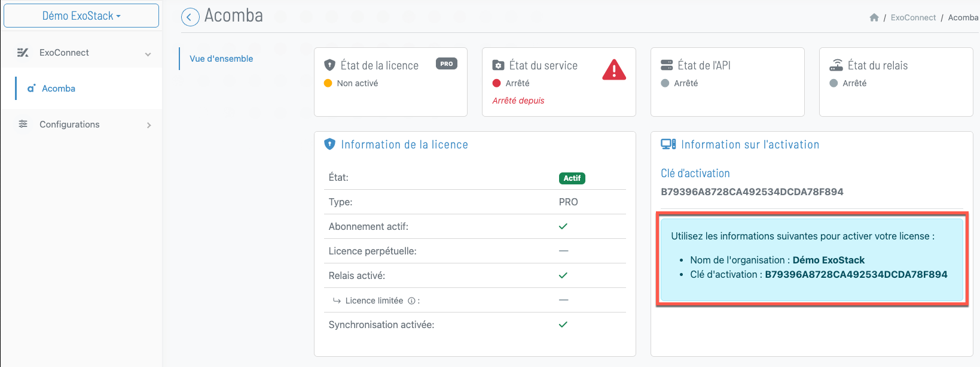Open the ExoConnect breadcrumb link
980x367 pixels.
click(x=913, y=17)
